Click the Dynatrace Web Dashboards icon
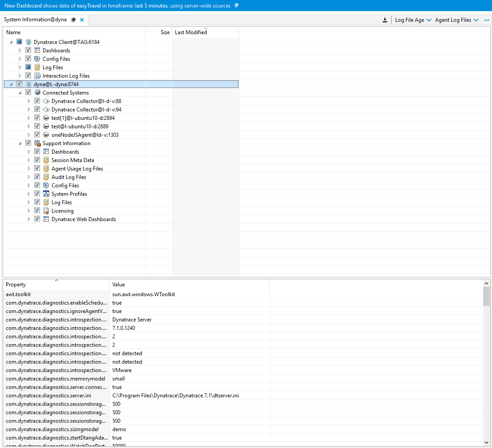 pos(46,219)
